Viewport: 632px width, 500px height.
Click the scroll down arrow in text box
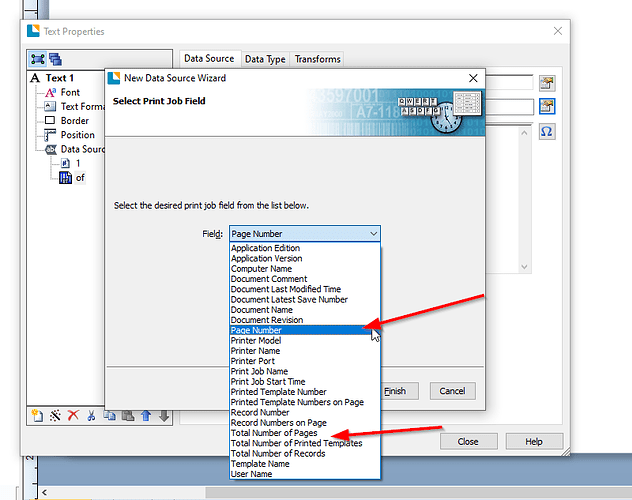coord(524,267)
